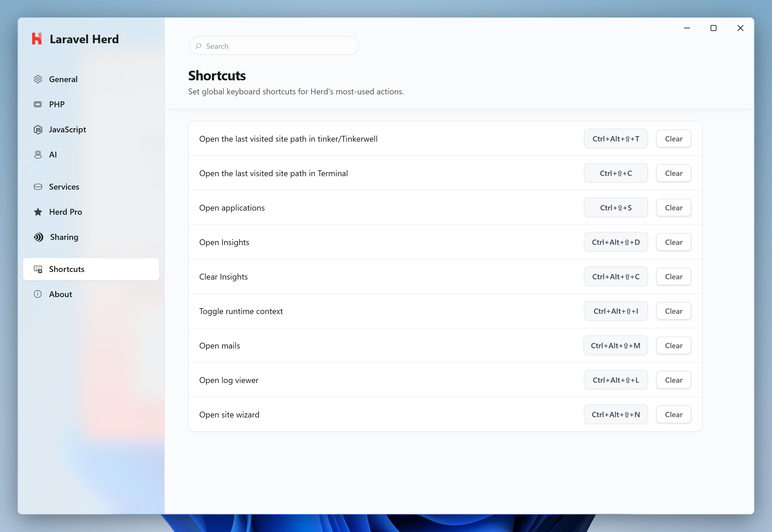This screenshot has height=532, width=772.
Task: Open the JavaScript section
Action: (91, 129)
